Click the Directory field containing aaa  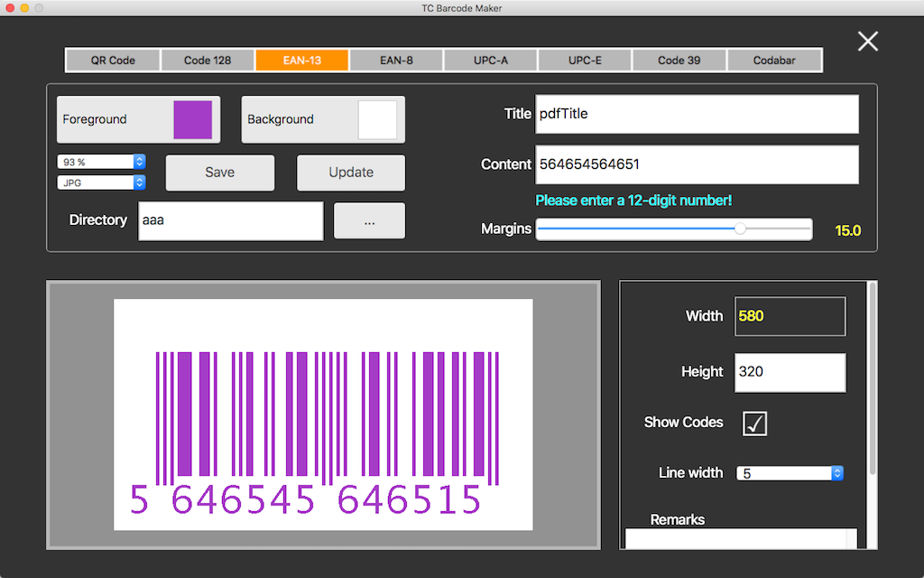click(230, 220)
